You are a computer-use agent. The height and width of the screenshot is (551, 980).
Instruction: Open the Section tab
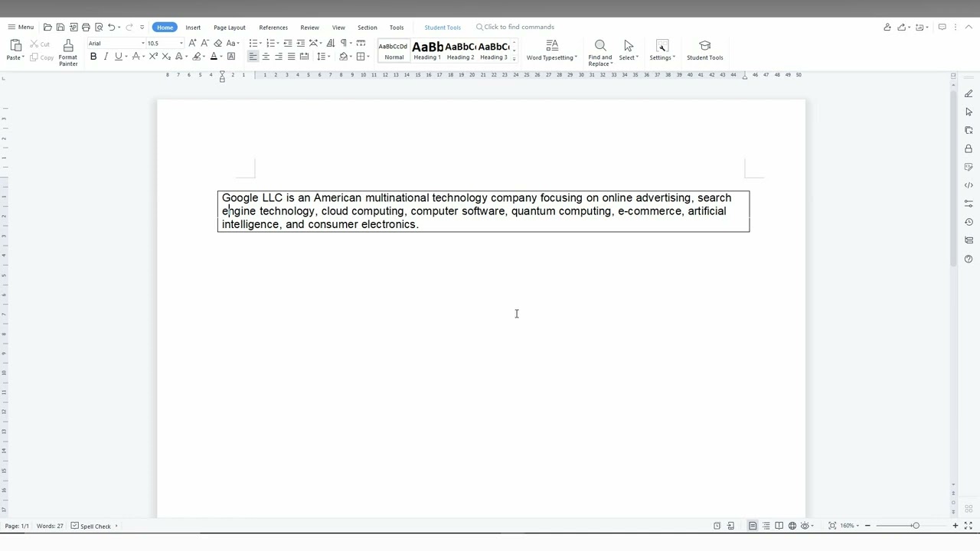coord(367,28)
